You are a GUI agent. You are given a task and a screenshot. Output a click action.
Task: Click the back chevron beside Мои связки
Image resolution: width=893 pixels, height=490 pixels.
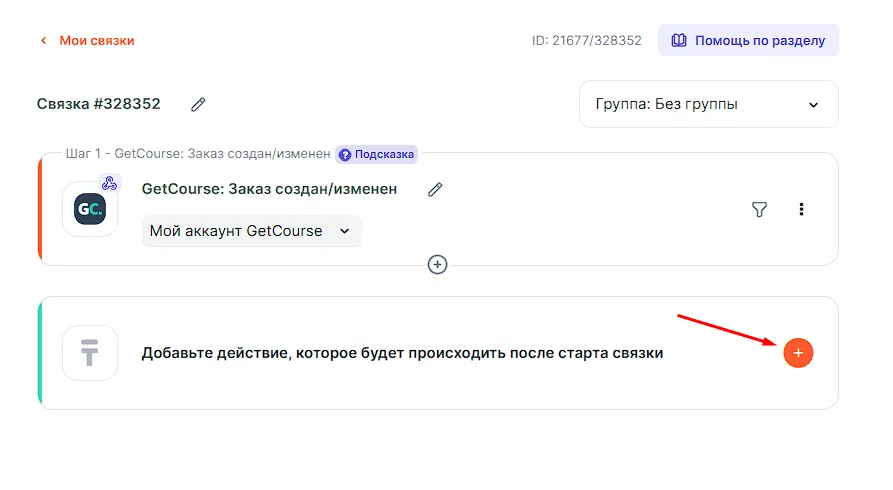[x=43, y=41]
